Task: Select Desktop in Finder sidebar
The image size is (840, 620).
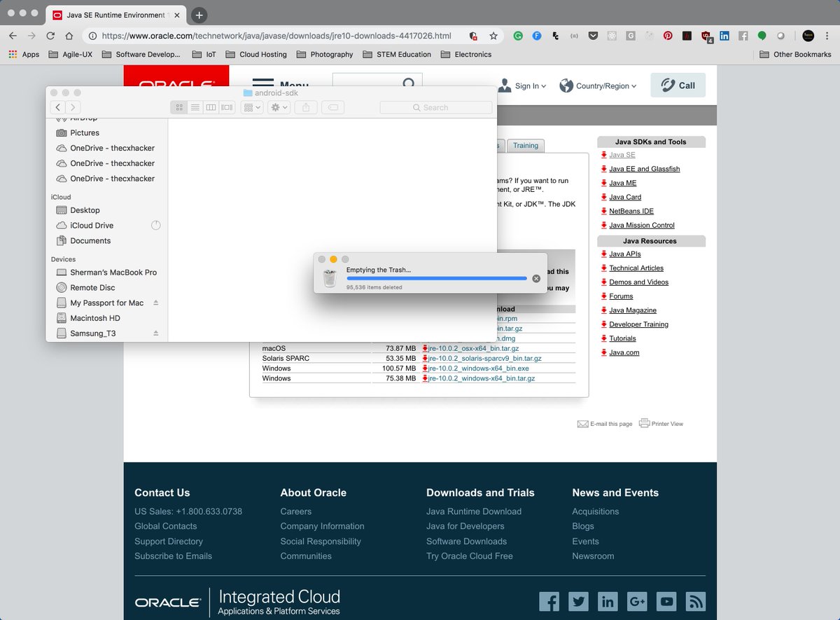Action: click(x=85, y=210)
